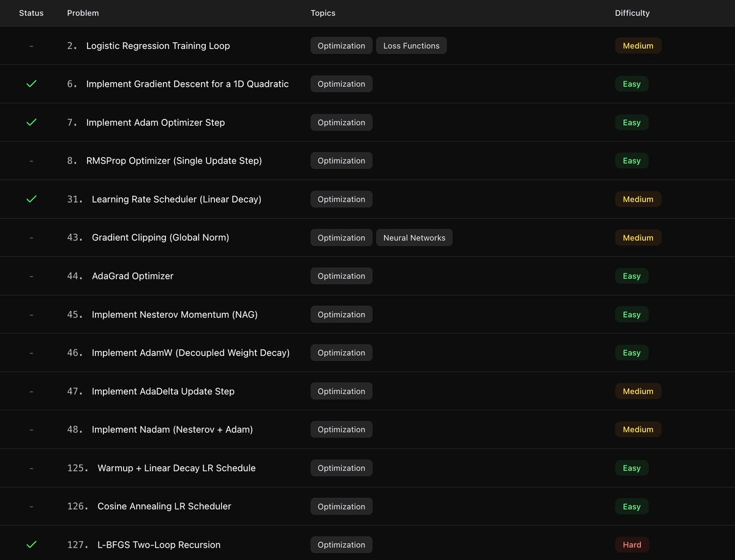Click Medium badge on Learning Rate Scheduler row
The width and height of the screenshot is (735, 560).
pyautogui.click(x=638, y=199)
